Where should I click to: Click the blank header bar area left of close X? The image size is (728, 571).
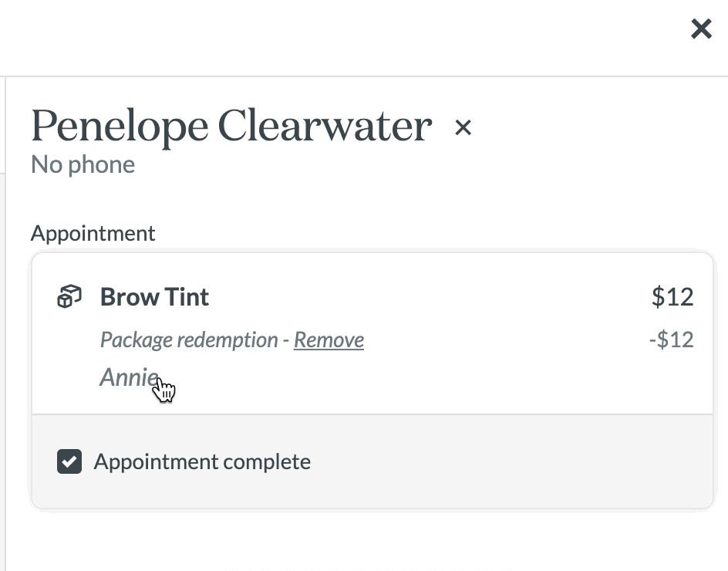pos(344,37)
